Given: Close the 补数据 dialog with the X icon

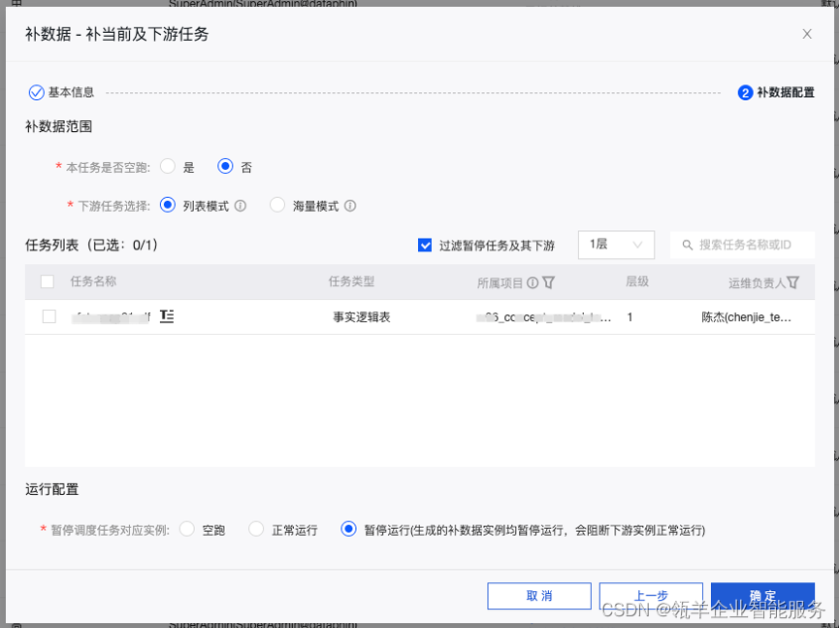Looking at the screenshot, I should pos(807,34).
